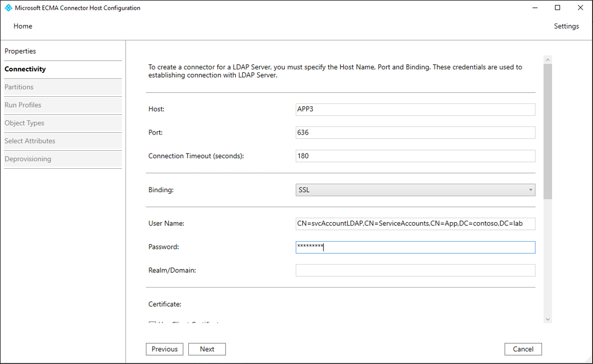Screen dimensions: 593x364
Task: Open the Home menu
Action: pyautogui.click(x=23, y=26)
